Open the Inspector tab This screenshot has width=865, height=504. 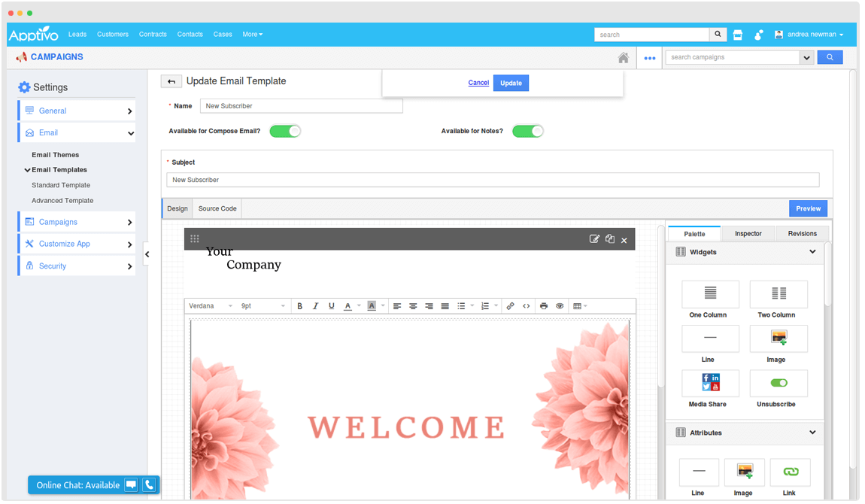click(748, 234)
